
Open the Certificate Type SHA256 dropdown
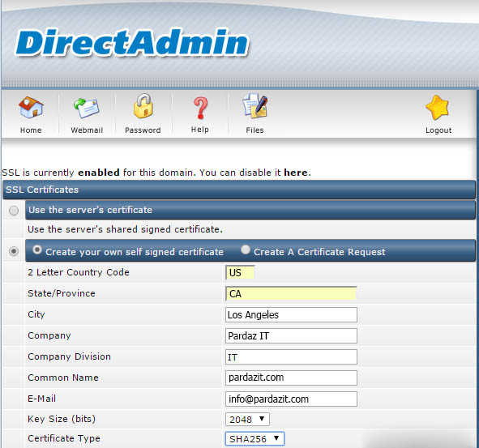254,439
